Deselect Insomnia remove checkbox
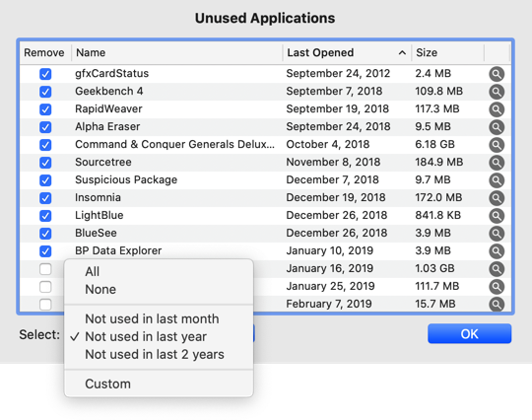Screen dimensions: 532x420 point(45,197)
